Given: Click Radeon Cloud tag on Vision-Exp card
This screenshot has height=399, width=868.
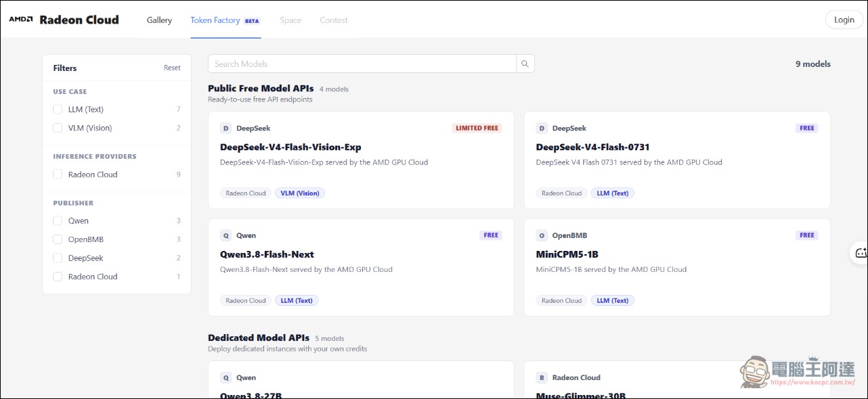Looking at the screenshot, I should point(246,193).
